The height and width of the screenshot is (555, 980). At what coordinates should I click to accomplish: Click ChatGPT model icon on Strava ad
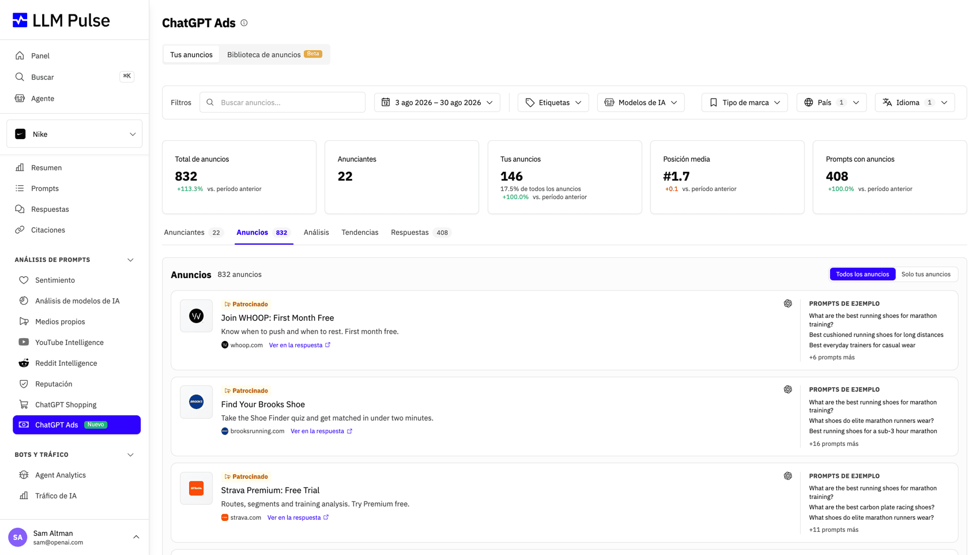[787, 476]
